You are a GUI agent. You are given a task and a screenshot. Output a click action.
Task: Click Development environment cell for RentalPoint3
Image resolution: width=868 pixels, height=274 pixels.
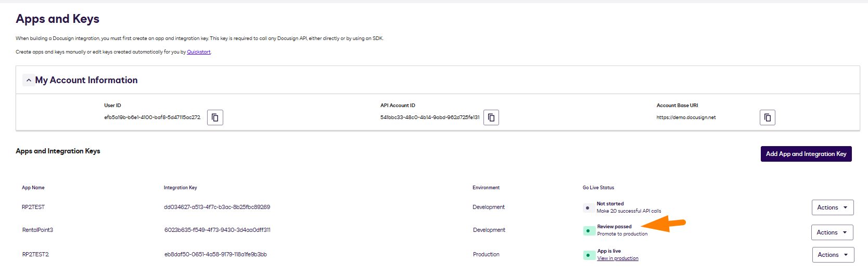[489, 230]
